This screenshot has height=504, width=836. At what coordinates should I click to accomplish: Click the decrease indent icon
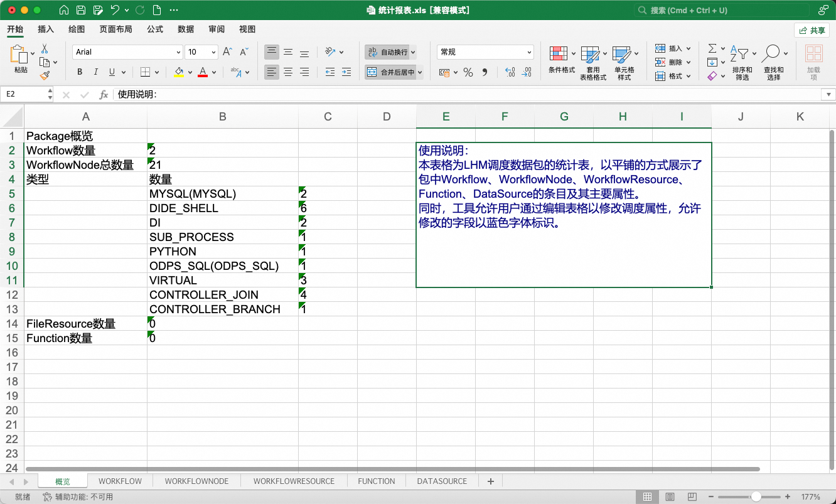[330, 72]
